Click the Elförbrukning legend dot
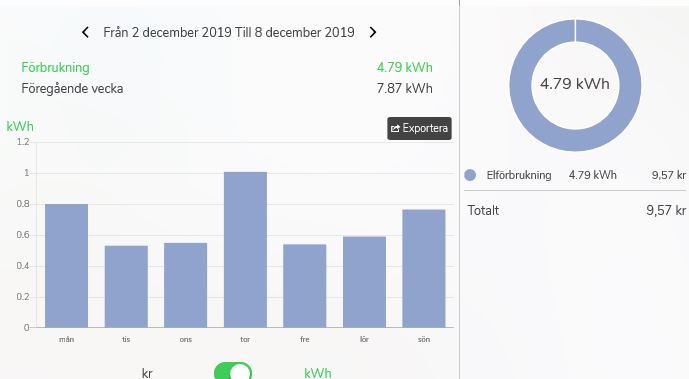Viewport: 689px width, 379px height. pyautogui.click(x=470, y=175)
